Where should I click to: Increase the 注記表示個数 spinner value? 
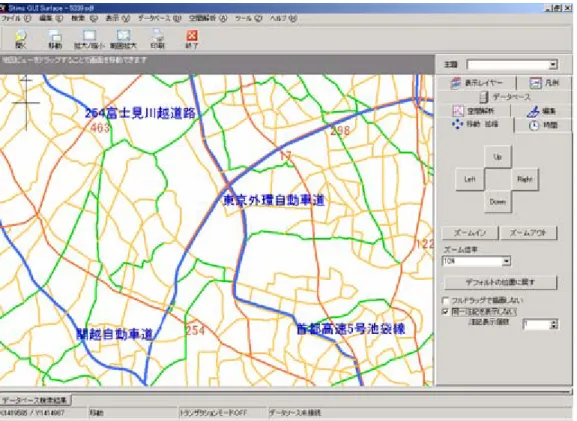[x=554, y=322]
